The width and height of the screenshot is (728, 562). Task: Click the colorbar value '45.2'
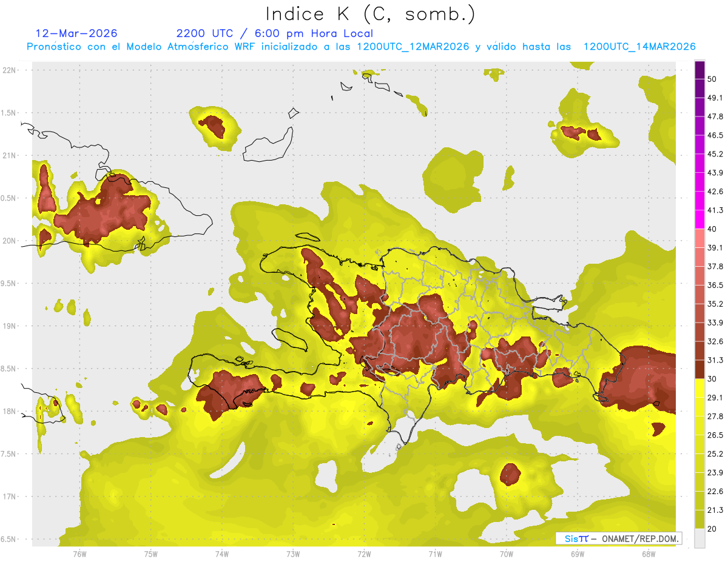pyautogui.click(x=715, y=154)
